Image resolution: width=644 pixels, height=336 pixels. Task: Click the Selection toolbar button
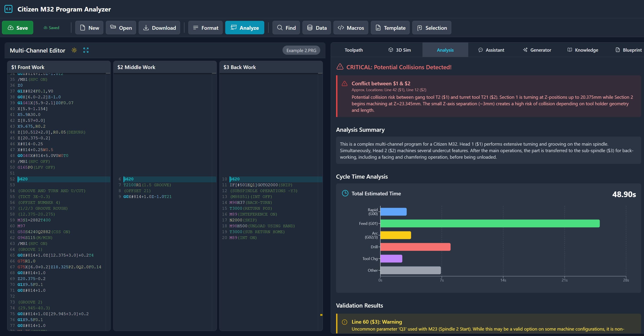[432, 28]
